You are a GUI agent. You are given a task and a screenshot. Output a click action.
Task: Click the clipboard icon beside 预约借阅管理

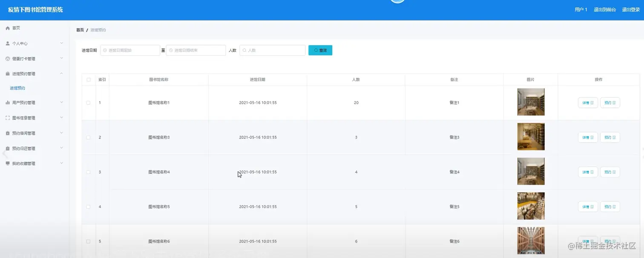pos(8,133)
